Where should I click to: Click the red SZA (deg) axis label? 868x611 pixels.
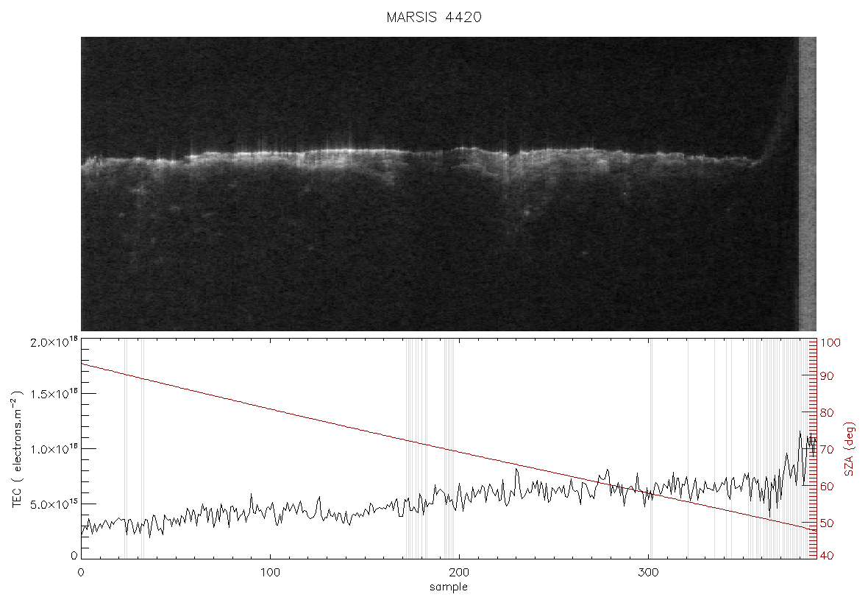point(850,449)
